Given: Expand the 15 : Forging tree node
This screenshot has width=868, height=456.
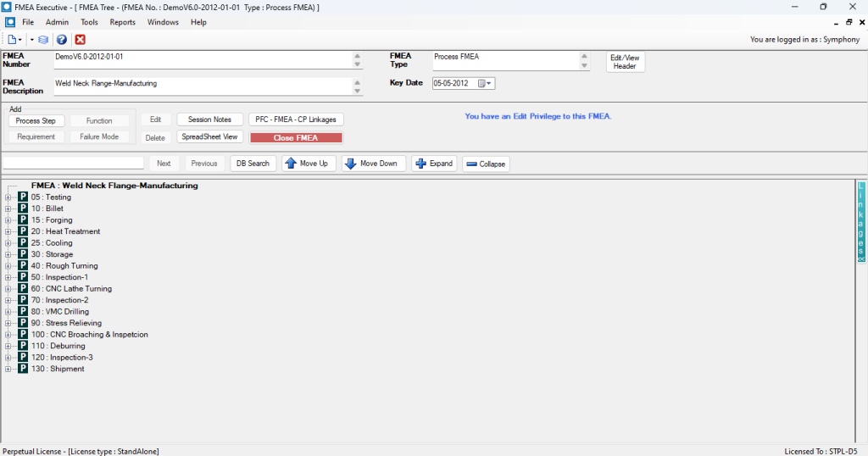Looking at the screenshot, I should tap(8, 220).
